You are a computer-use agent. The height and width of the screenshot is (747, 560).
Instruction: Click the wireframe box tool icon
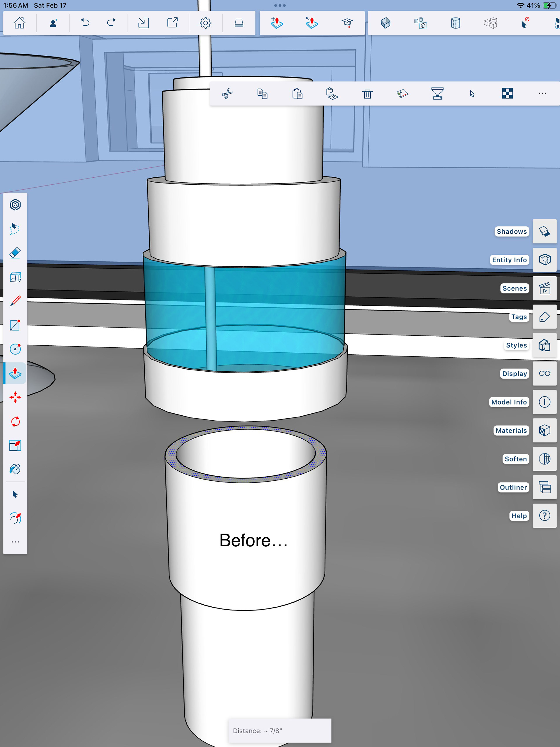point(15,277)
